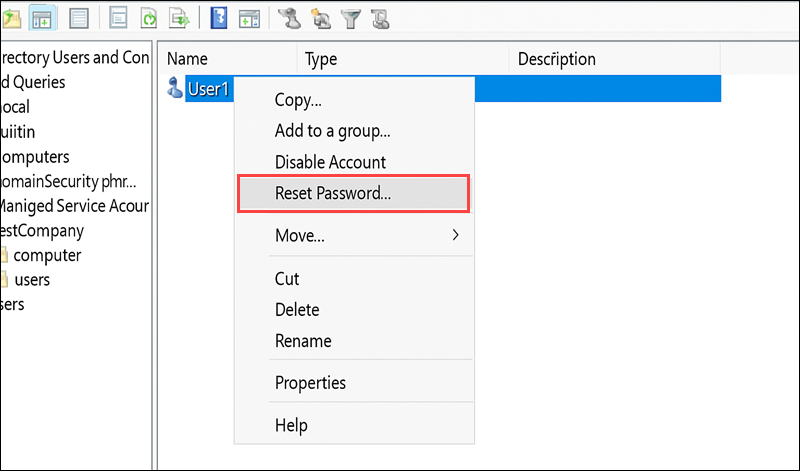Open Properties from the context menu

pyautogui.click(x=310, y=383)
